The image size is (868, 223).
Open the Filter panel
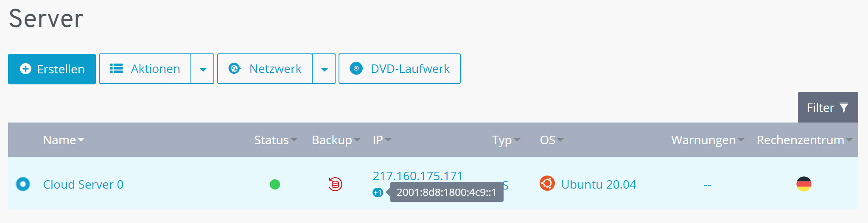click(827, 108)
